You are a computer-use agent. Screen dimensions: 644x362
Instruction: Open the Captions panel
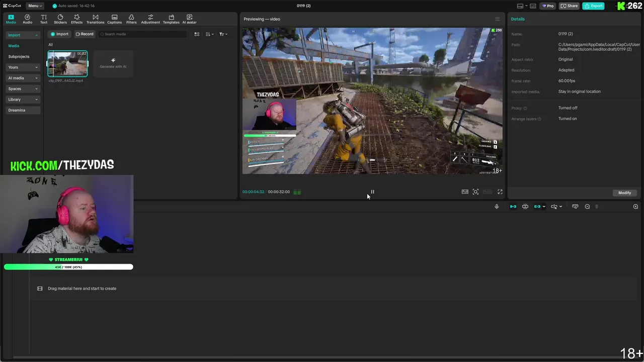[114, 19]
